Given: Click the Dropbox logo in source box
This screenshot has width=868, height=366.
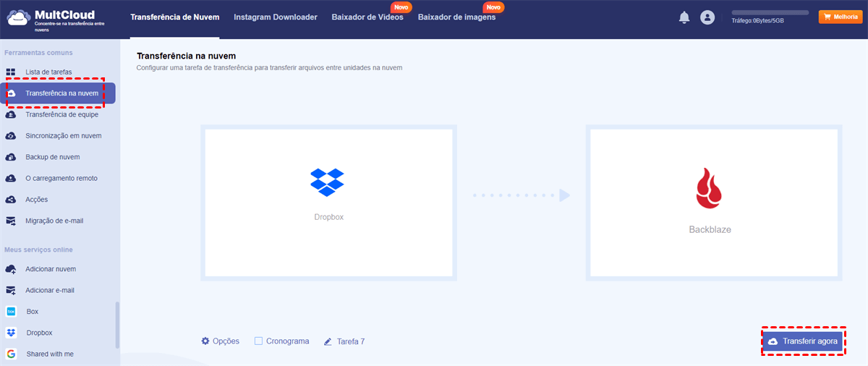Looking at the screenshot, I should [x=328, y=182].
